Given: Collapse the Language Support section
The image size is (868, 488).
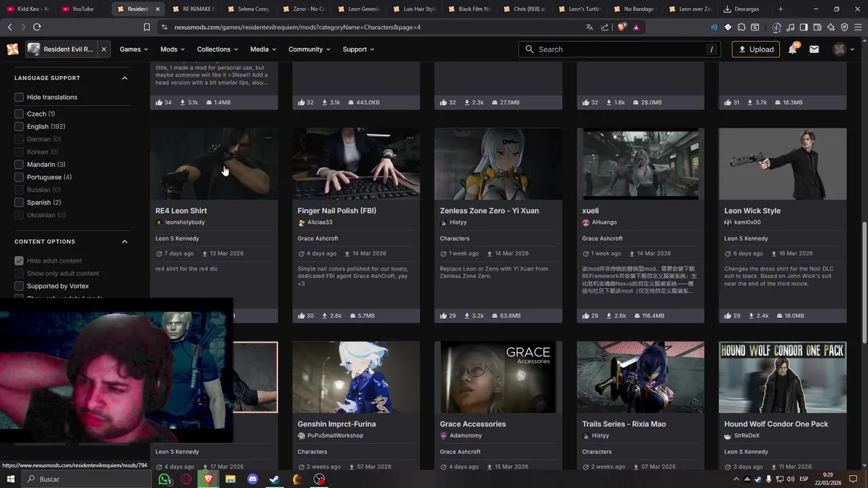Looking at the screenshot, I should (125, 78).
